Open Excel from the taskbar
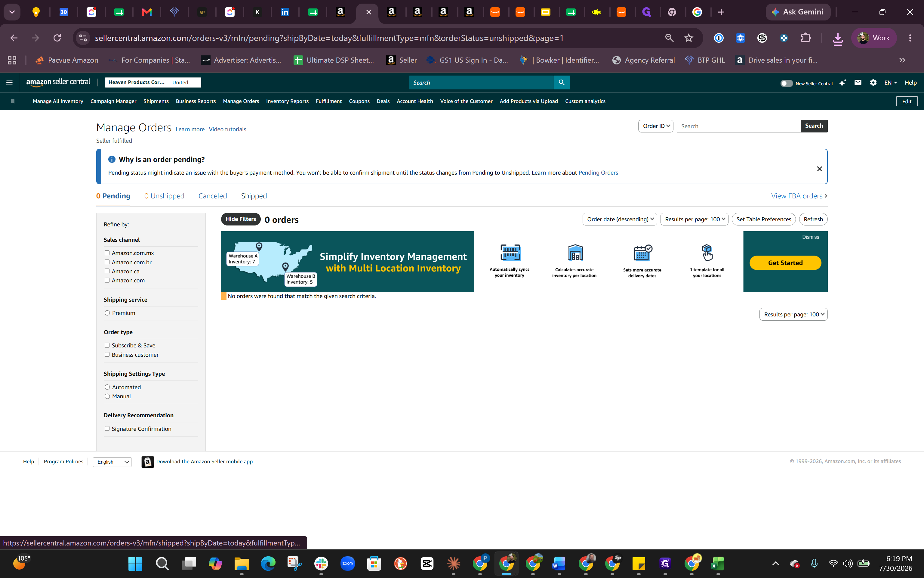 718,564
